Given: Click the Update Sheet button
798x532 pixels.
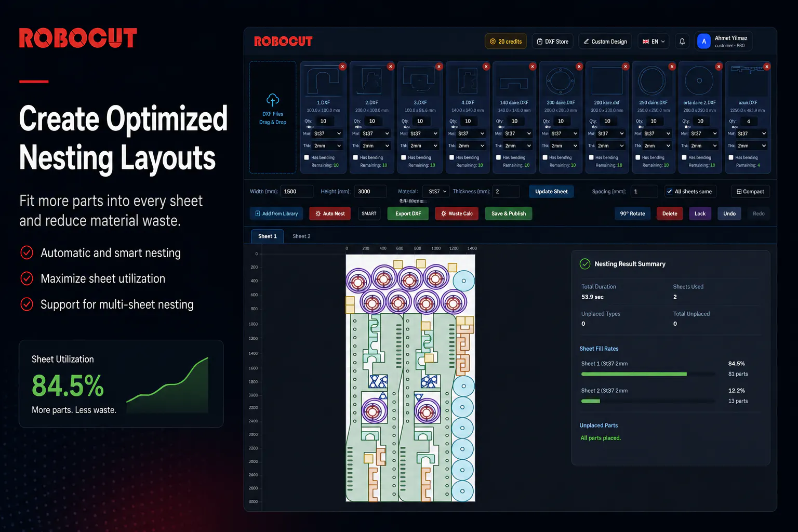Looking at the screenshot, I should coord(551,192).
